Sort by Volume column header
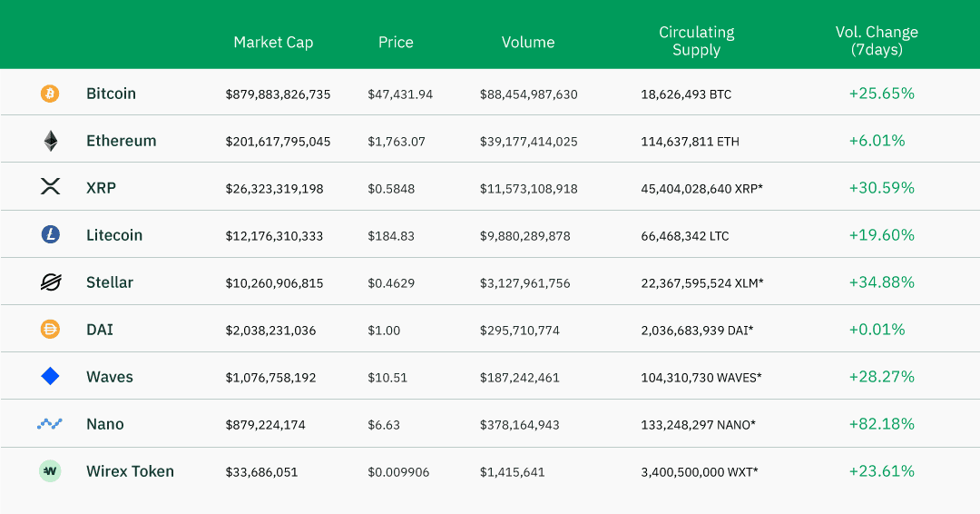The image size is (980, 514). 528,42
